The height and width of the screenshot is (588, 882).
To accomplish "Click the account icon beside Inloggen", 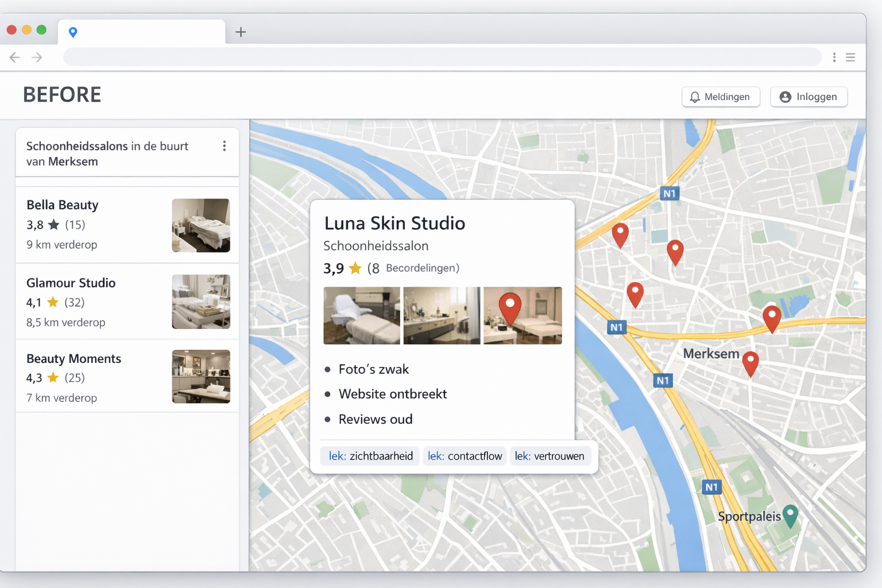I will coord(786,97).
